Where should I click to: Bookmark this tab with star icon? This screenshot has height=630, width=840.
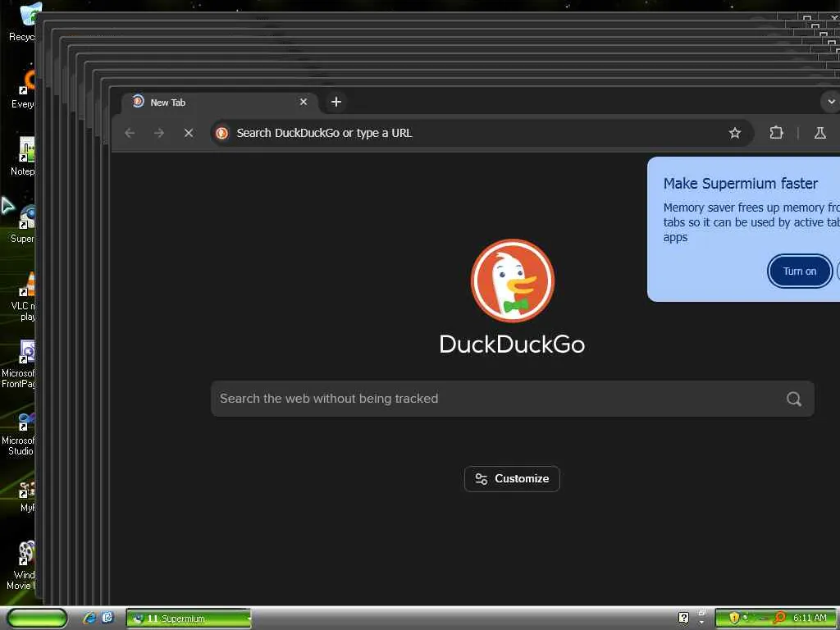click(734, 133)
